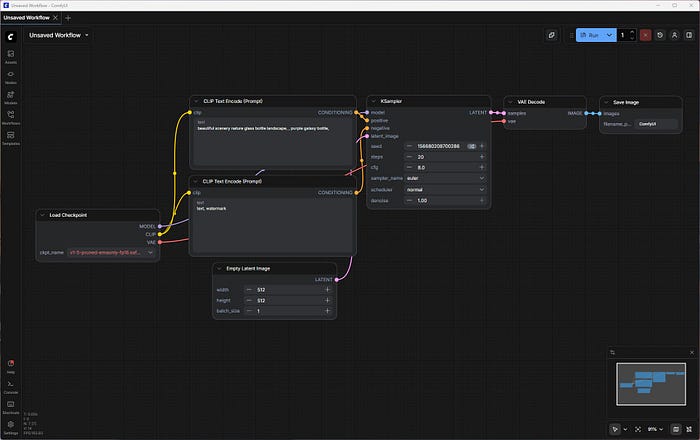The image size is (700, 440).
Task: Increase the cfg value
Action: (x=482, y=167)
